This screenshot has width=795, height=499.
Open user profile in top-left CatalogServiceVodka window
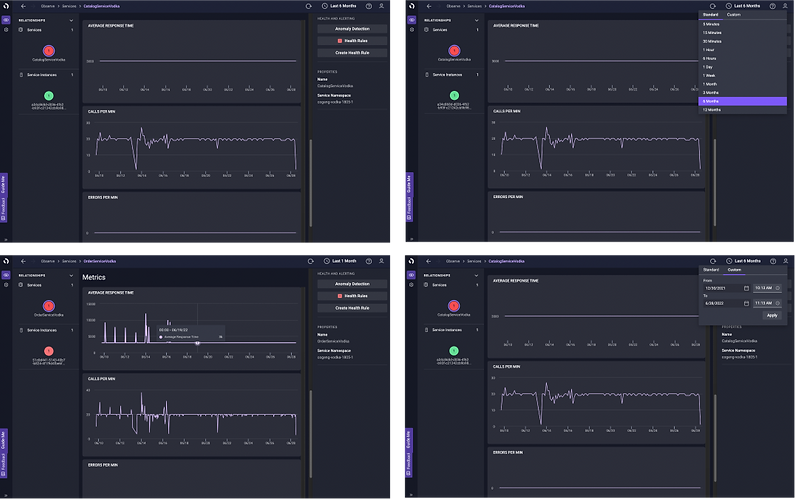pyautogui.click(x=381, y=6)
